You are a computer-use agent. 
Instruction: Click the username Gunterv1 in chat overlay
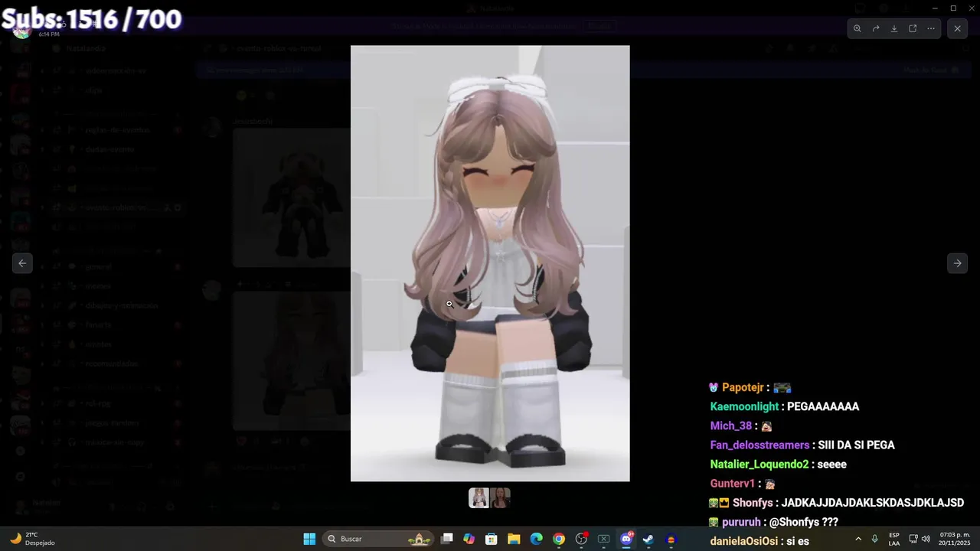point(733,483)
